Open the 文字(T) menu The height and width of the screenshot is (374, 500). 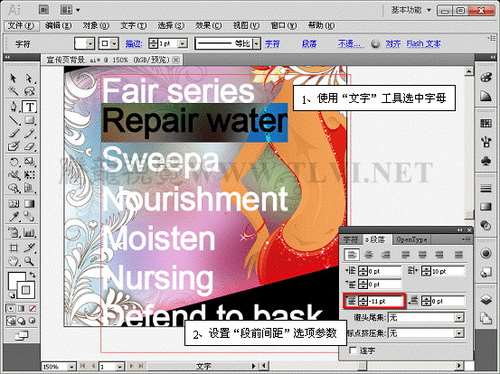(133, 26)
